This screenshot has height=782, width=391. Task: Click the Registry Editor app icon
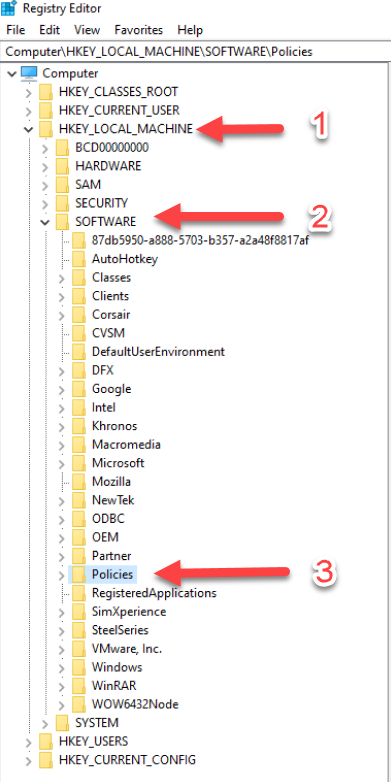point(9,8)
